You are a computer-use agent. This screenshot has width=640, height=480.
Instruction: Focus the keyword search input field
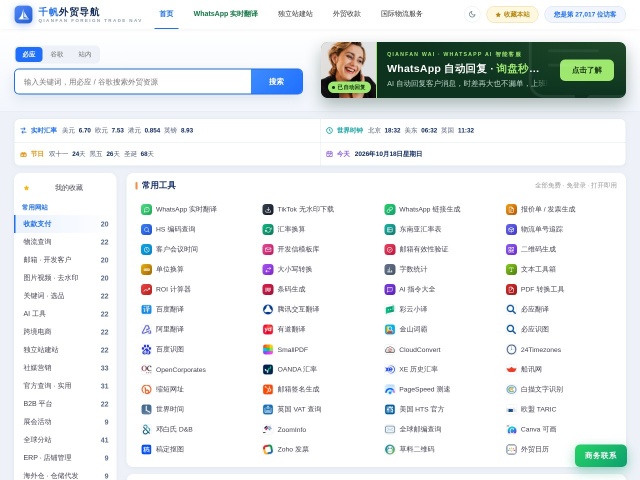pos(133,82)
